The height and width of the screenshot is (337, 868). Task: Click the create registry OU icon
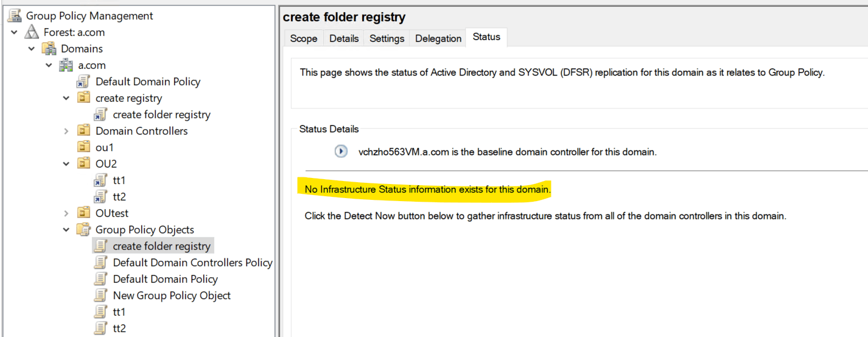[84, 98]
